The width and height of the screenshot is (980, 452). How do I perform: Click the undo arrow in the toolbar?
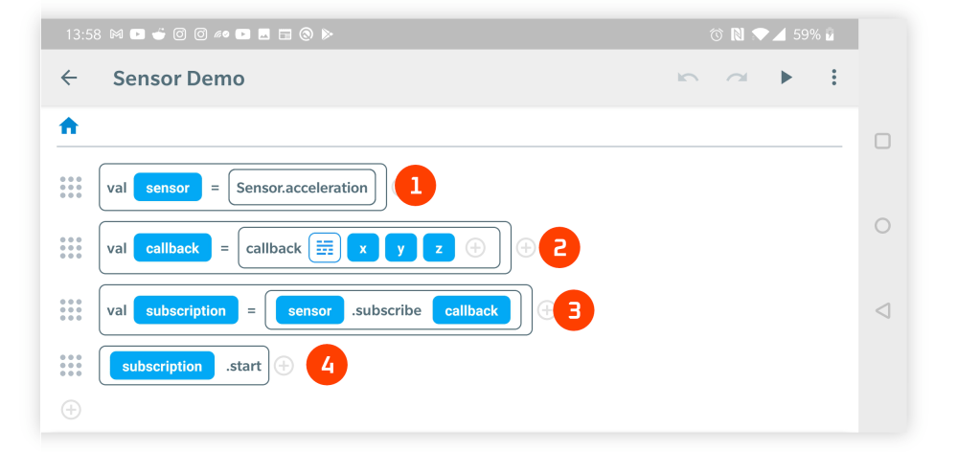click(688, 78)
